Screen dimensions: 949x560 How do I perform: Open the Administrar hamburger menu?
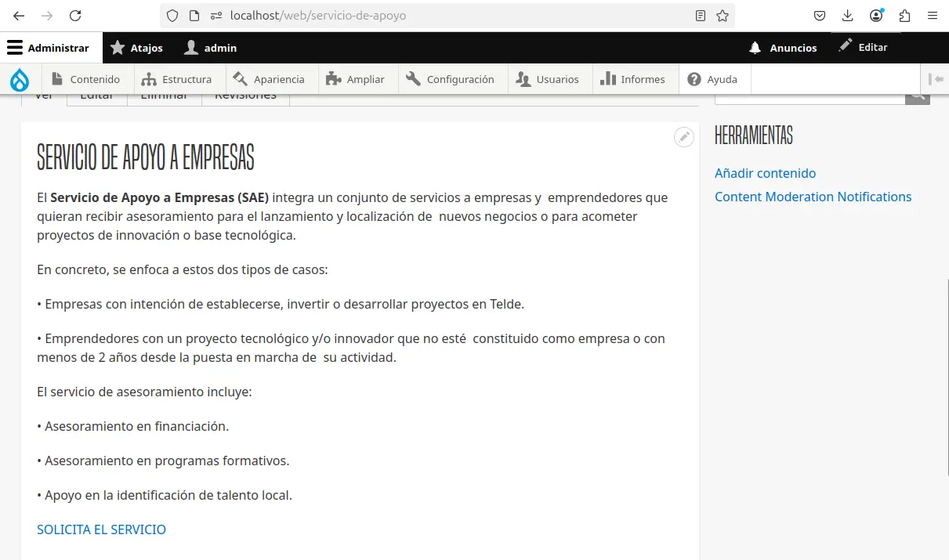tap(15, 47)
